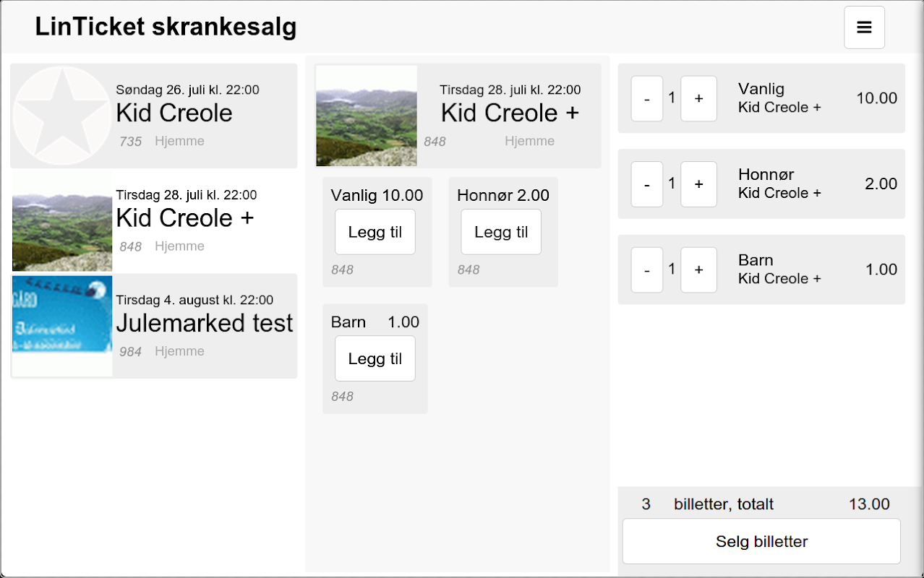Add a Barn ticket via Legg til
The image size is (924, 578).
click(375, 358)
